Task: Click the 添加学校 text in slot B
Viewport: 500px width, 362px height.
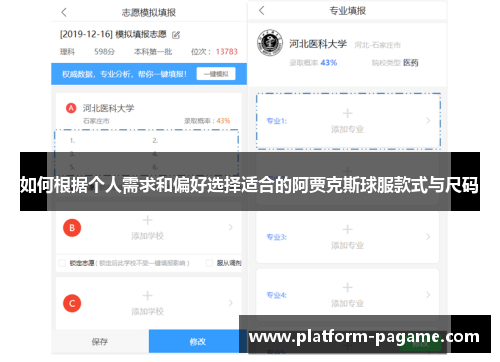Action: 147,236
